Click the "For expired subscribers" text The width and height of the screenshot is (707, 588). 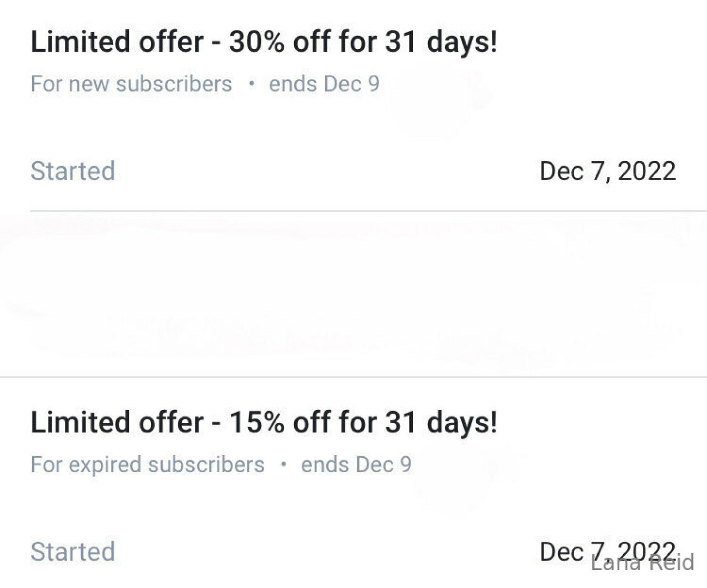tap(148, 464)
